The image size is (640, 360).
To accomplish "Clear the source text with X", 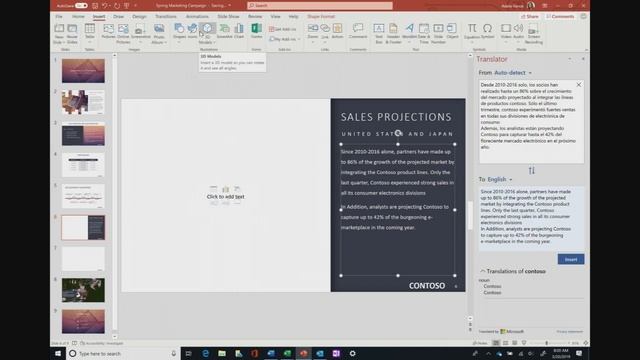I will (x=578, y=84).
